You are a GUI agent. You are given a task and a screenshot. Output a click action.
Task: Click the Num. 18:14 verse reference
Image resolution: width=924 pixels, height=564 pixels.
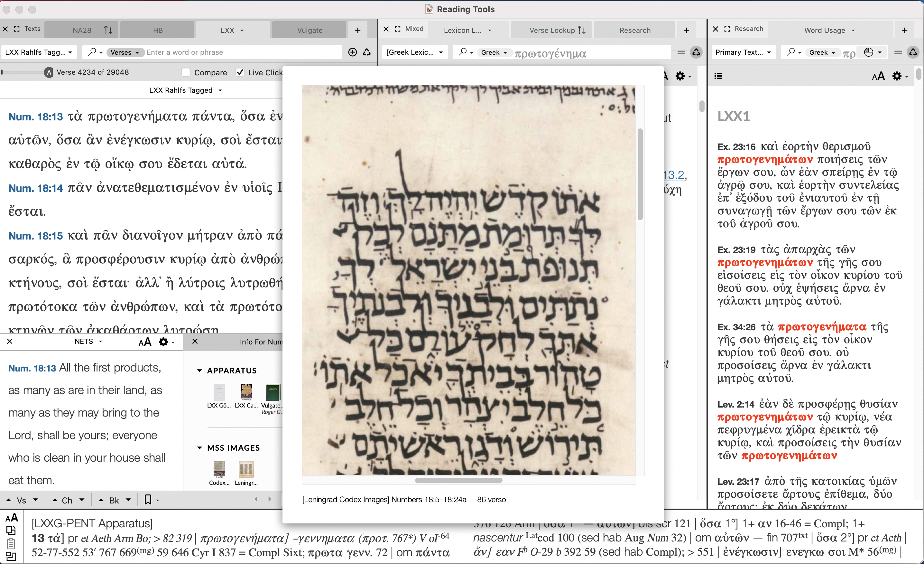click(35, 188)
